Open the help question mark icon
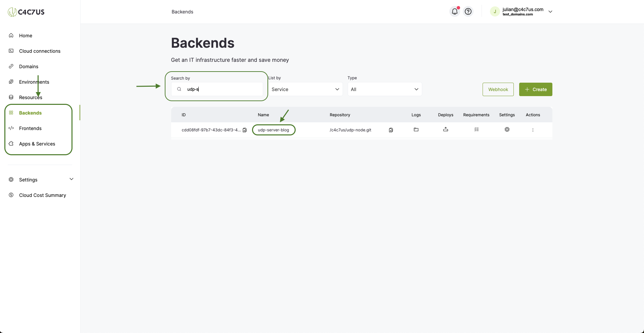The height and width of the screenshot is (333, 644). coord(468,11)
